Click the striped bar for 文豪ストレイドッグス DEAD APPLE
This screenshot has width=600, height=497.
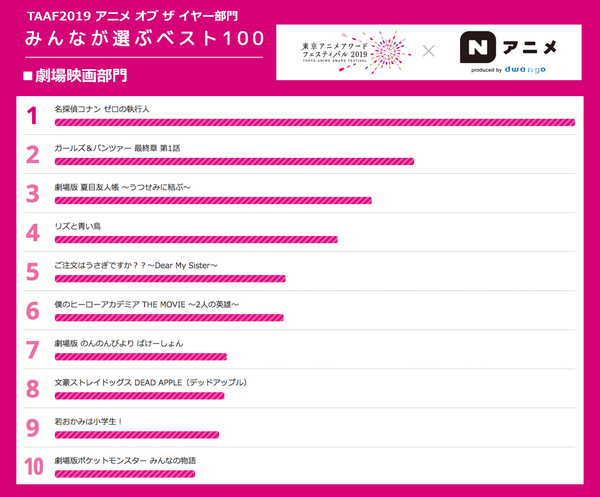[x=139, y=395]
